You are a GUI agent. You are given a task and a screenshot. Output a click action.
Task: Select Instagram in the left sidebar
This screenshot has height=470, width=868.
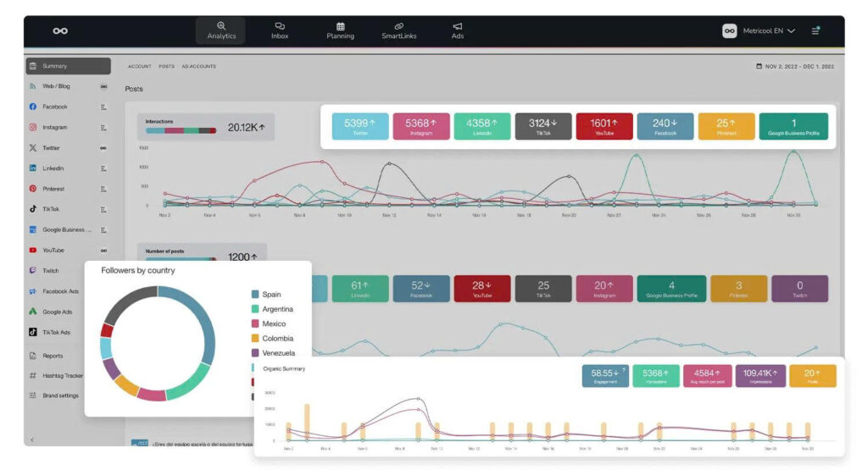(54, 128)
